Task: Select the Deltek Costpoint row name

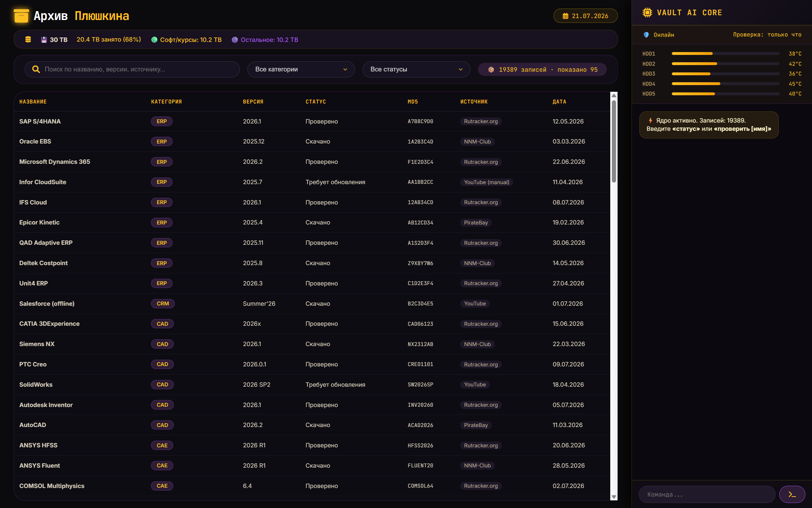Action: click(44, 263)
